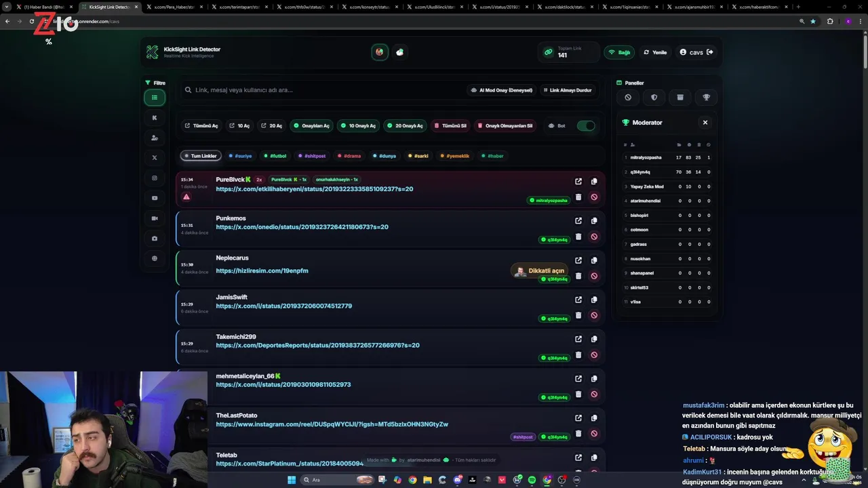This screenshot has height=488, width=868.
Task: Open new browser tab with plus button
Action: 798,7
